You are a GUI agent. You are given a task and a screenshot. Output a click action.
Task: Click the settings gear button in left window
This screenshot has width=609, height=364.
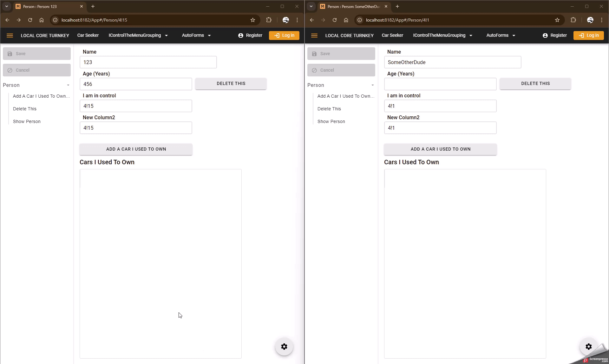[284, 347]
